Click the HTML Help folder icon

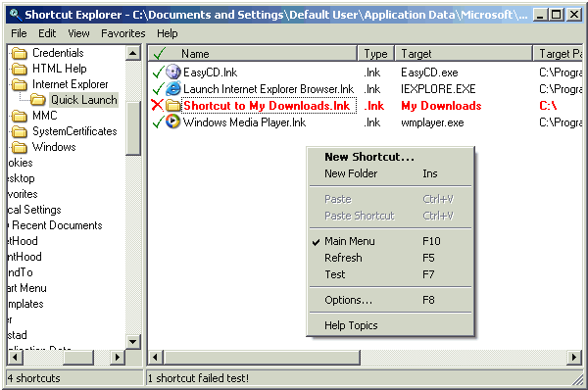(x=20, y=69)
